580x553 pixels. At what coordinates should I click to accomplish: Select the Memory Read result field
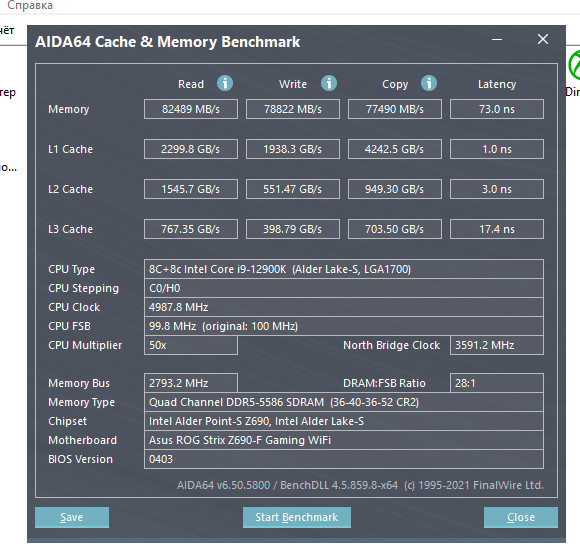(x=191, y=109)
